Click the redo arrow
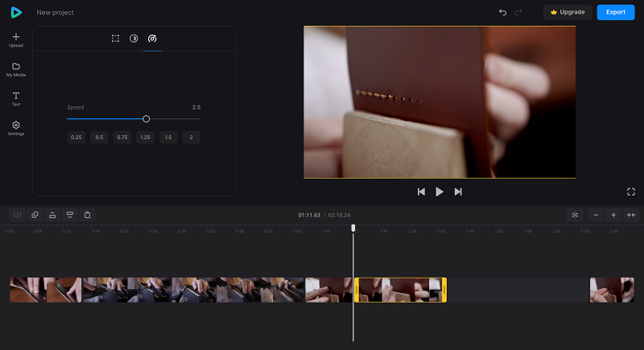Viewport: 644px width, 350px height. [518, 12]
